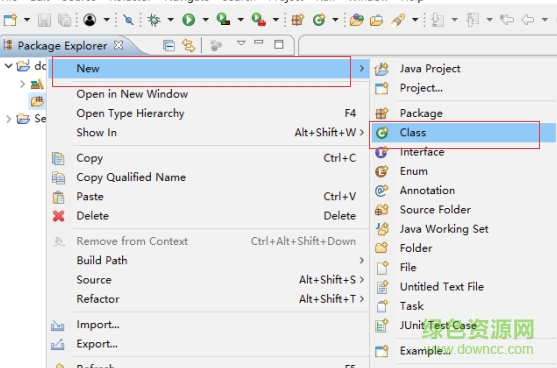The height and width of the screenshot is (368, 557).
Task: Click the Run green play toolbar icon
Action: click(189, 20)
